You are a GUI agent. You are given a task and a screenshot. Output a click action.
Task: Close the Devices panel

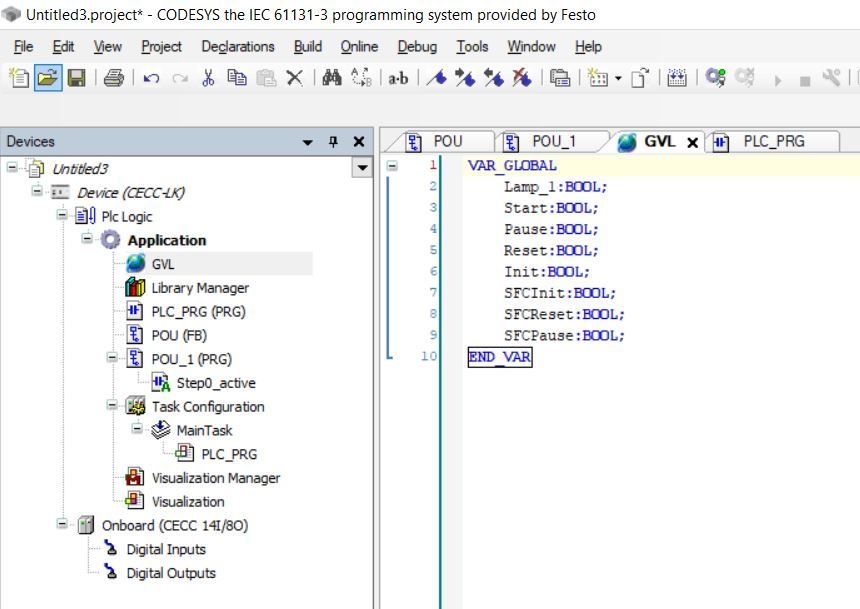[359, 142]
